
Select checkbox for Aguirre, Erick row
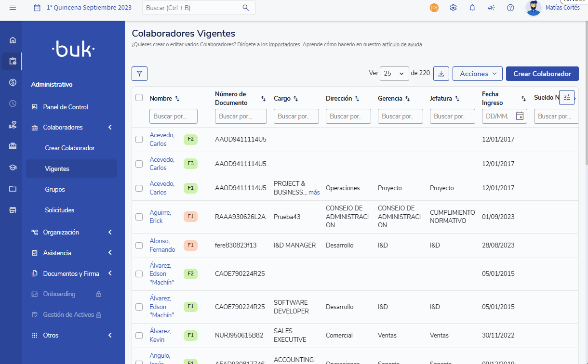tap(139, 217)
